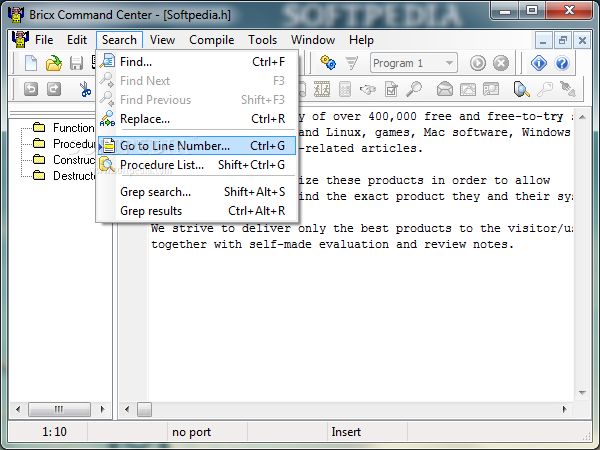This screenshot has width=600, height=450.
Task: Open the Compile menu
Action: coord(212,40)
